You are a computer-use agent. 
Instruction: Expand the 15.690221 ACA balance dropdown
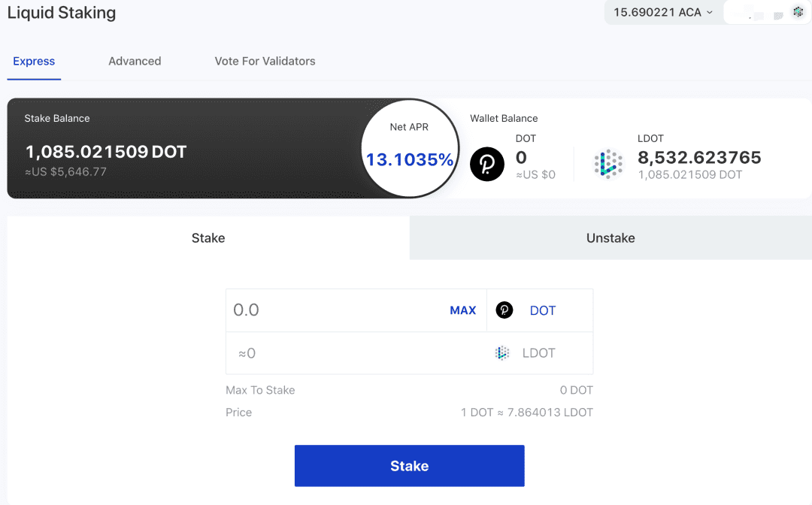pyautogui.click(x=663, y=13)
